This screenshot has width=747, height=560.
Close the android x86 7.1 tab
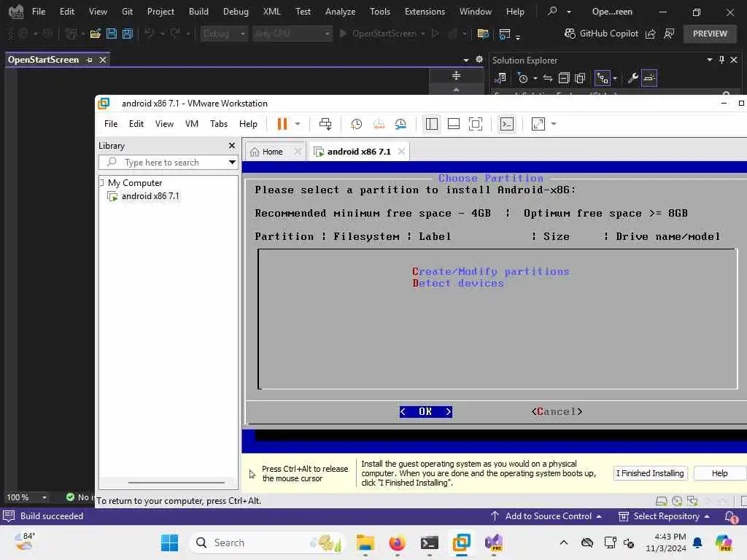[x=402, y=151]
